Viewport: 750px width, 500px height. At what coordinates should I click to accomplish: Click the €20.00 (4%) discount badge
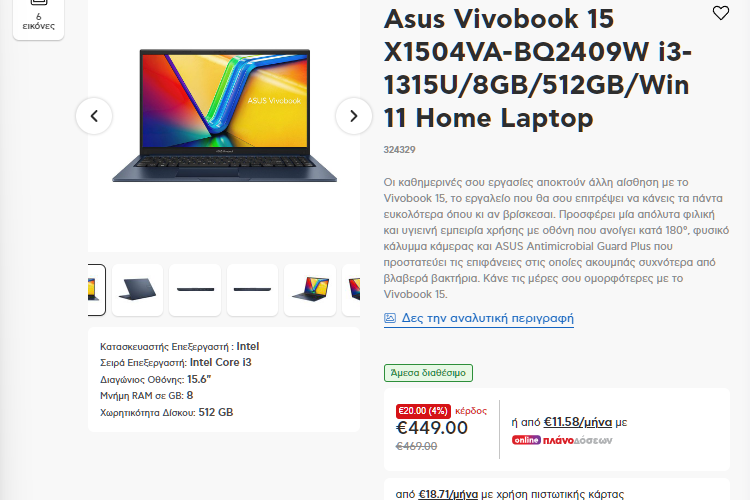pos(423,411)
